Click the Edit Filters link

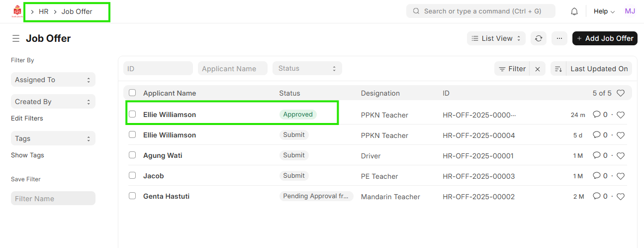click(x=27, y=119)
